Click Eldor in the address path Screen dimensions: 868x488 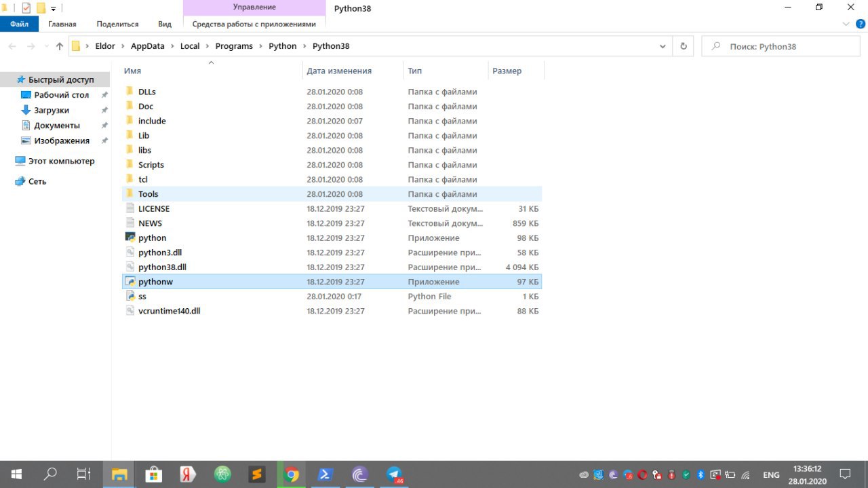point(105,46)
